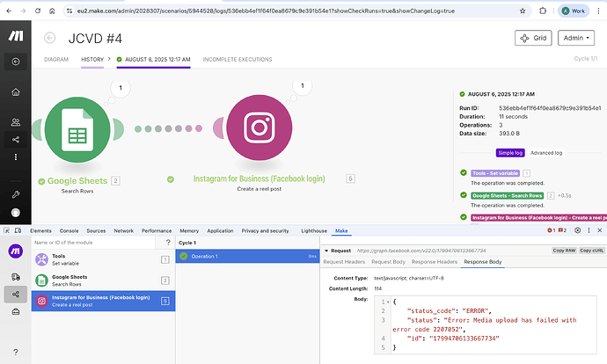The image size is (607, 364).
Task: Open the Work profile menu
Action: 574,11
